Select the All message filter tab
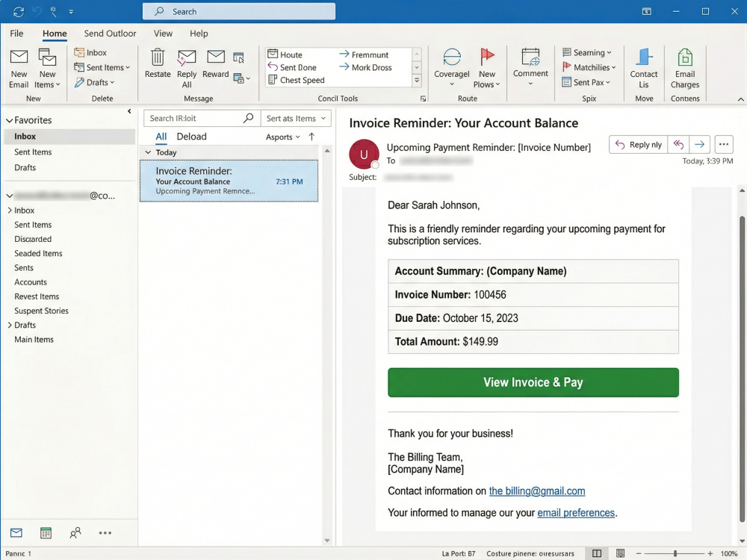 click(x=161, y=137)
